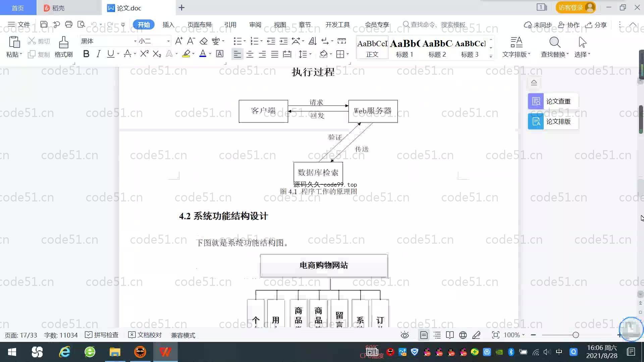The height and width of the screenshot is (362, 644).
Task: Open the Windows Start menu
Action: tap(12, 352)
